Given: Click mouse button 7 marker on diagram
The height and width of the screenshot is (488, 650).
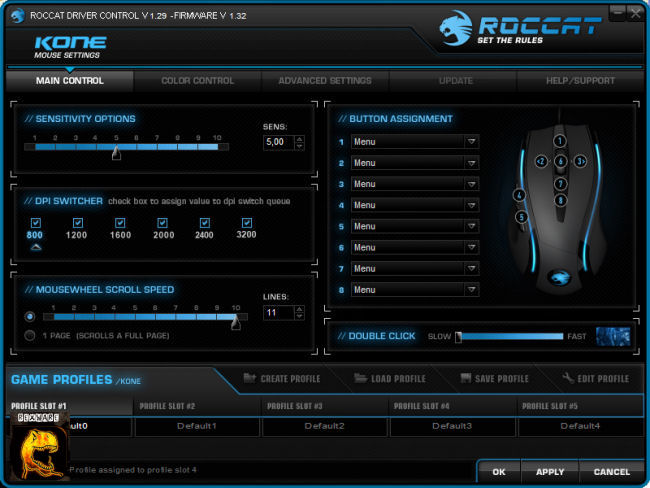Looking at the screenshot, I should tap(560, 184).
